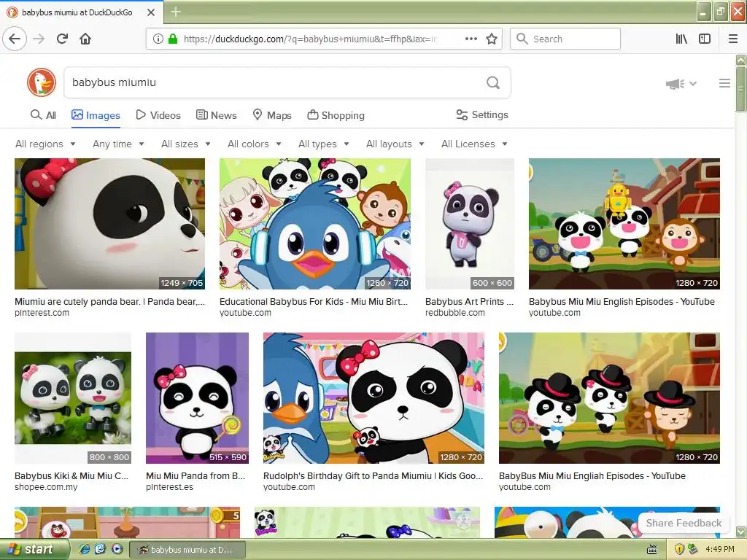Switch to the Videos tab
Screen dimensions: 747x560
158,115
